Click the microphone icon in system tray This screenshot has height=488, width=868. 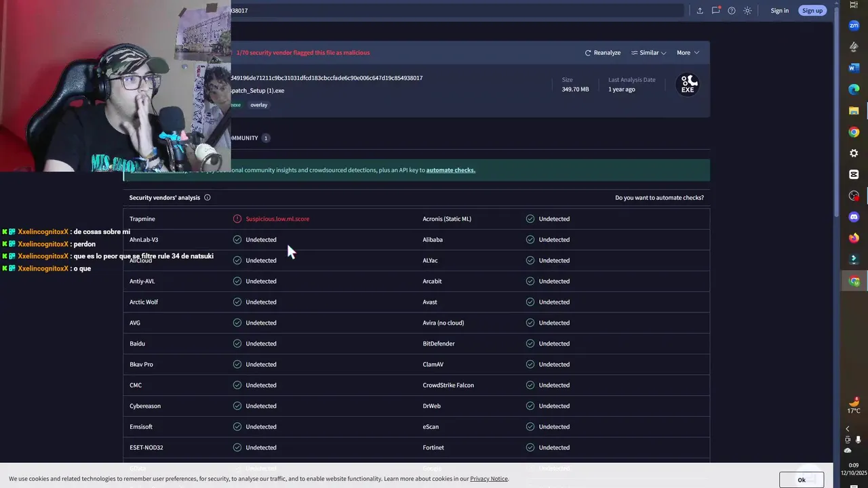pyautogui.click(x=859, y=440)
